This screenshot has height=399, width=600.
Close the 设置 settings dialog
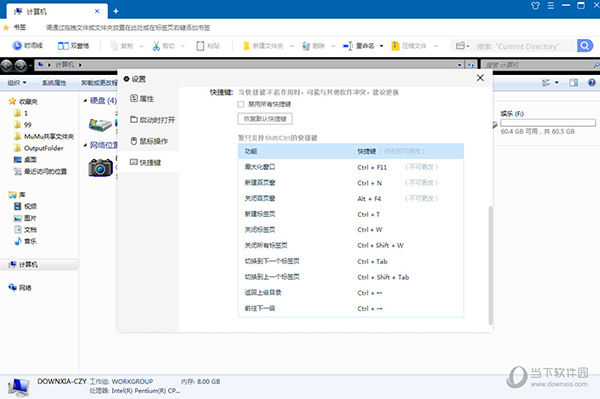pyautogui.click(x=480, y=78)
